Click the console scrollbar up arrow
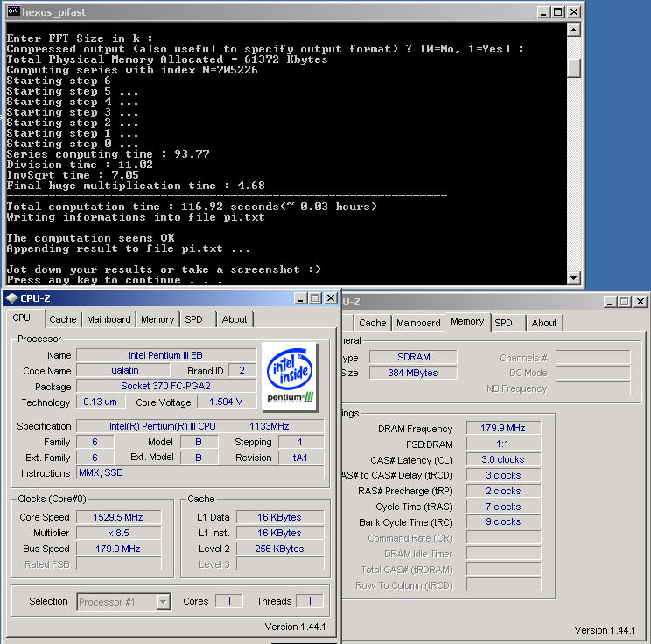Viewport: 651px width, 644px height. pyautogui.click(x=573, y=31)
